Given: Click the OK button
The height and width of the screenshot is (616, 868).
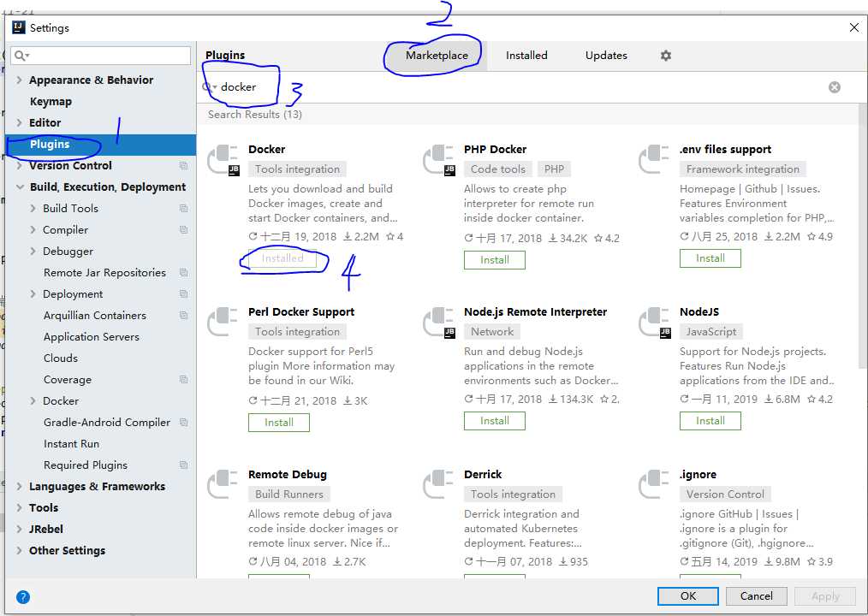Looking at the screenshot, I should pyautogui.click(x=688, y=596).
